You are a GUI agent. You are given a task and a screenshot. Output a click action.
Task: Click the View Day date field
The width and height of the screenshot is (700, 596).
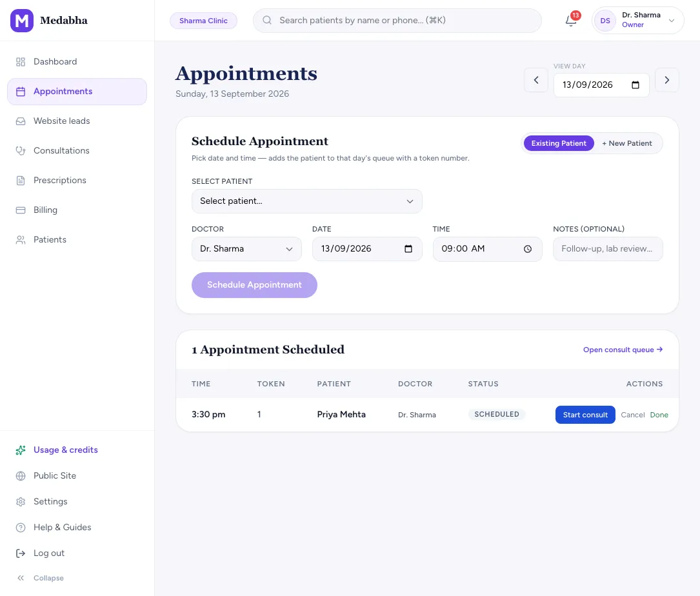601,85
